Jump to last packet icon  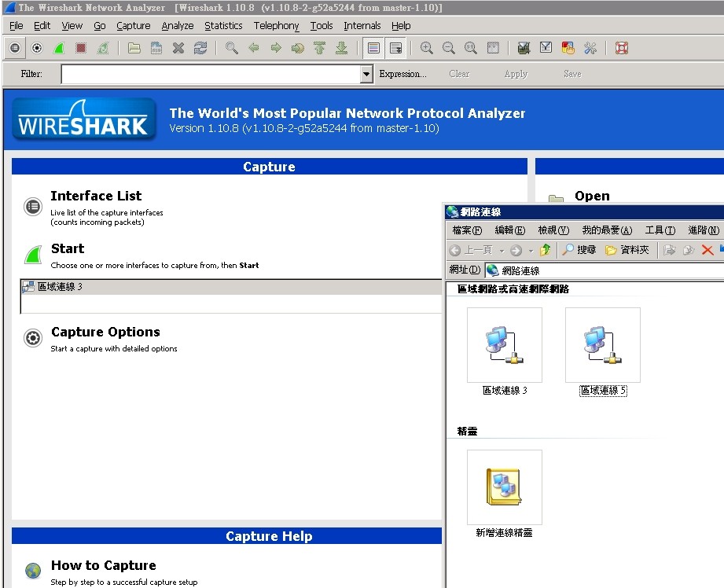click(342, 48)
